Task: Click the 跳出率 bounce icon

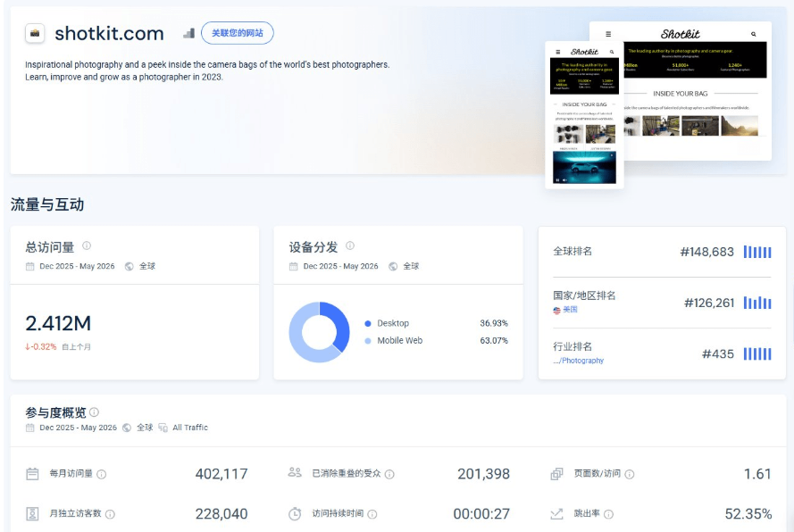Action: pos(556,514)
